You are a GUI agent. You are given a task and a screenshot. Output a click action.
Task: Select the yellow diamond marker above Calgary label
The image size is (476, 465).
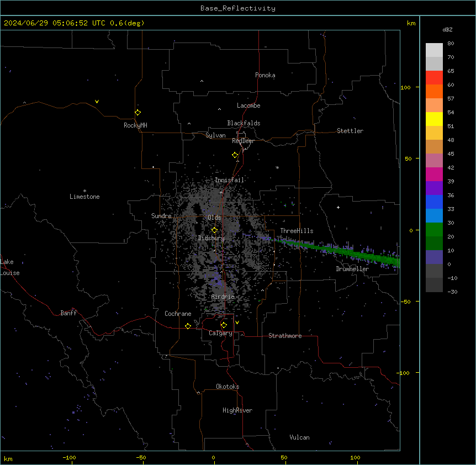point(224,325)
